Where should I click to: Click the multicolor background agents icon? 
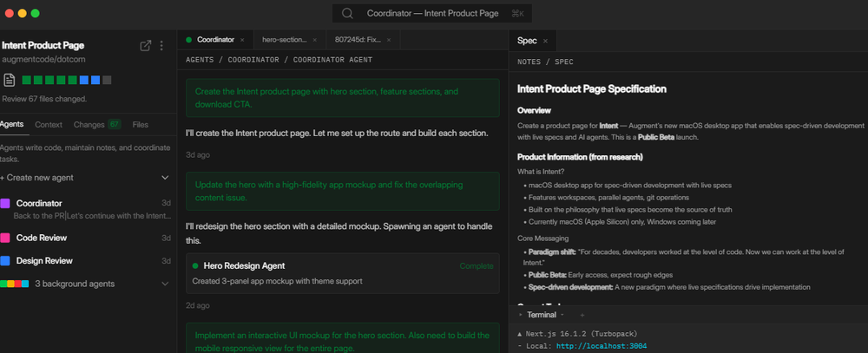click(15, 284)
